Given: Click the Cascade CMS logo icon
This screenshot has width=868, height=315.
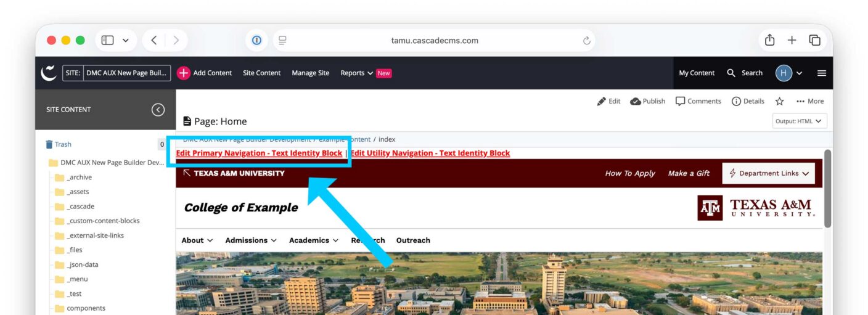Looking at the screenshot, I should 48,73.
